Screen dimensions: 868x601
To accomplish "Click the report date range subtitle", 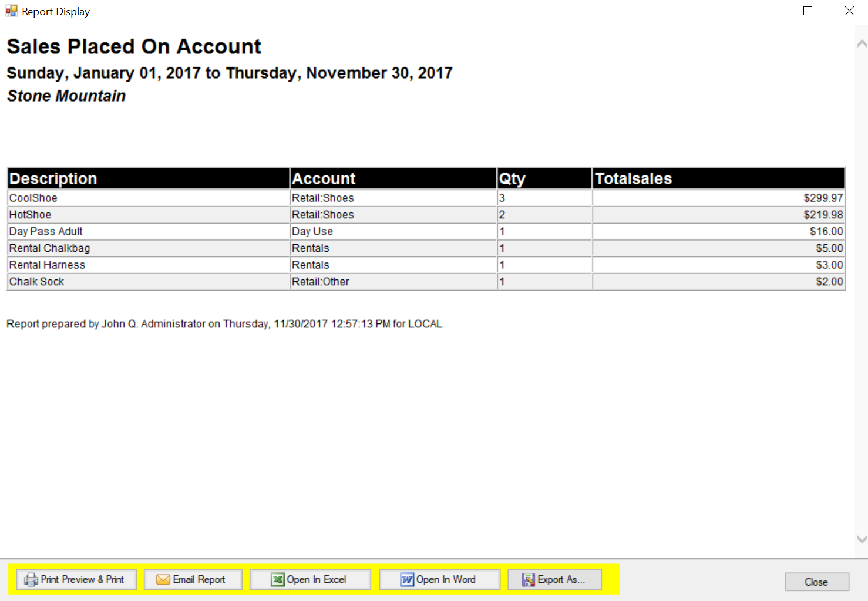I will (230, 73).
